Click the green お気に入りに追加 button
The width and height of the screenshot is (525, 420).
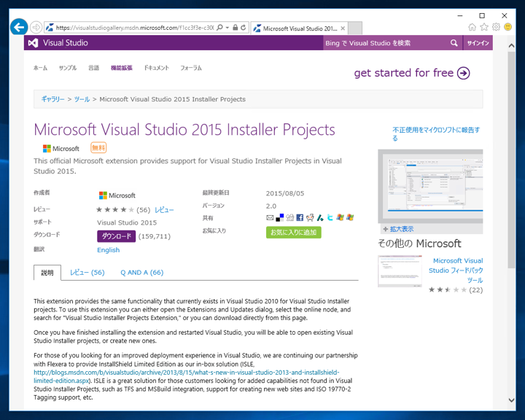click(x=293, y=232)
